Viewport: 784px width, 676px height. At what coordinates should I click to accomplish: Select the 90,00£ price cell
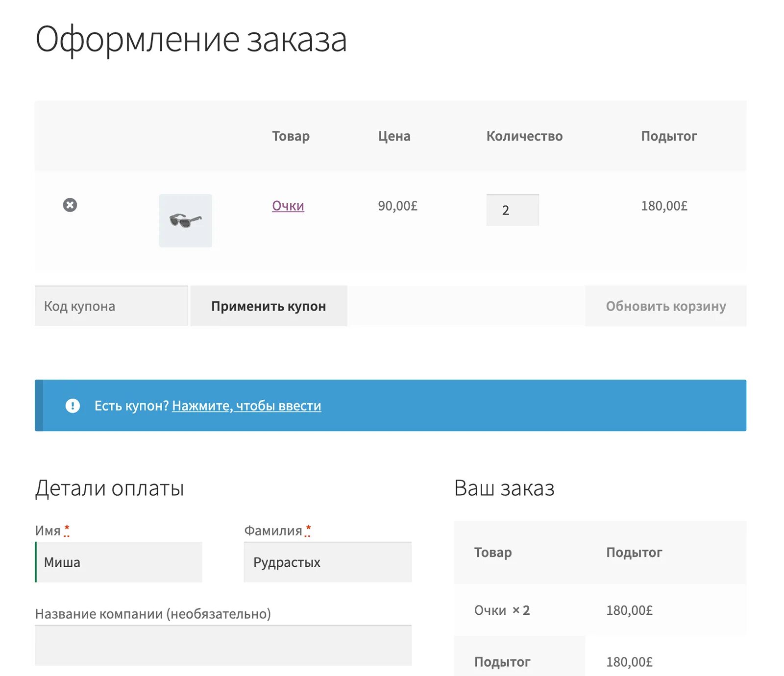click(x=397, y=206)
